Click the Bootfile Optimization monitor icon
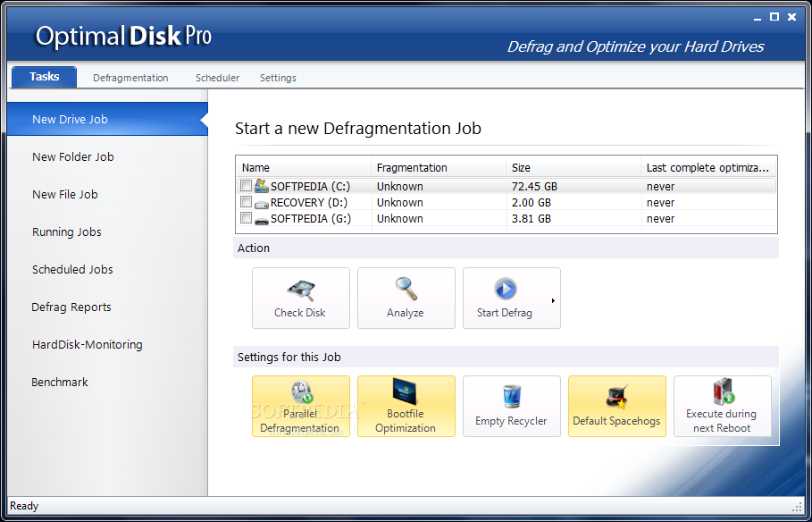The width and height of the screenshot is (812, 522). pyautogui.click(x=405, y=391)
